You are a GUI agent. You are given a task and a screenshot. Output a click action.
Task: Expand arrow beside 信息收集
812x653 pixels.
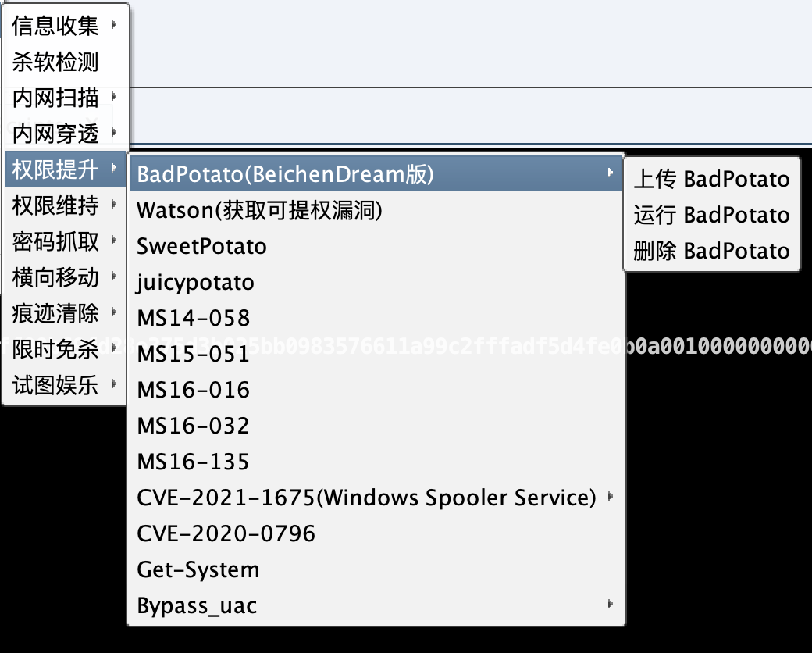coord(114,24)
